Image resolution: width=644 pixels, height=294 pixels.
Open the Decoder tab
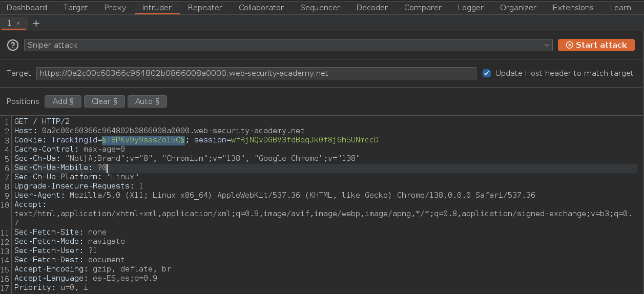(x=372, y=8)
